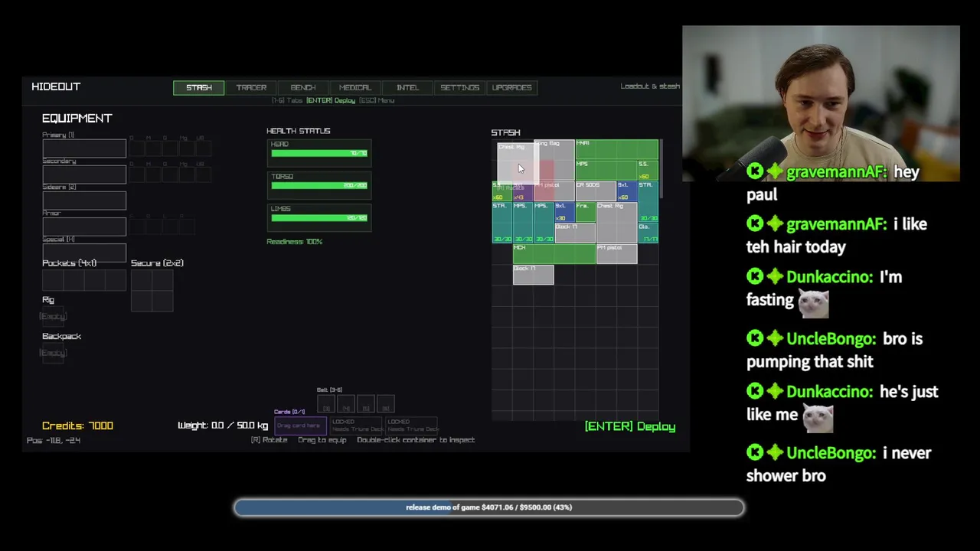Select the blue 9x1 x30 ammo stack

coord(565,212)
